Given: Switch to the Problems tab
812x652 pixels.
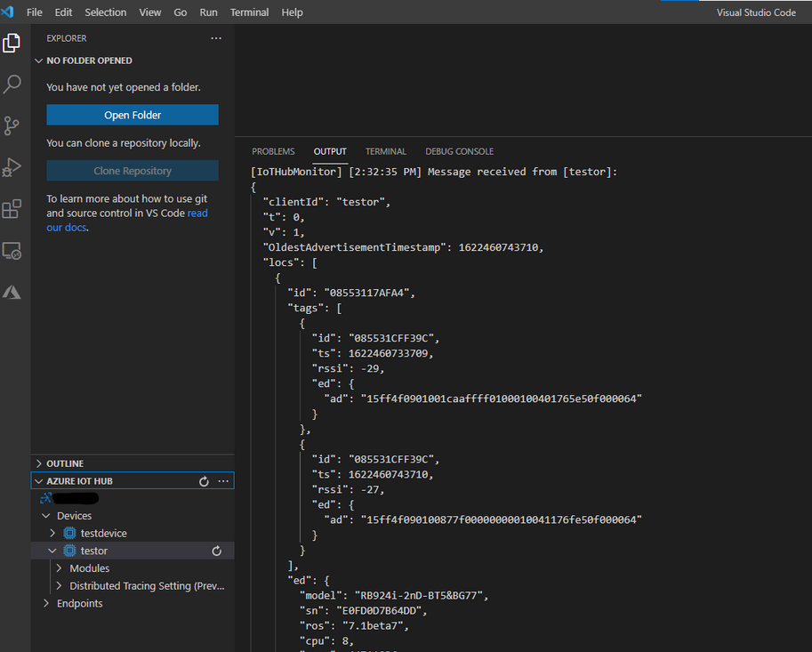Looking at the screenshot, I should click(x=272, y=151).
